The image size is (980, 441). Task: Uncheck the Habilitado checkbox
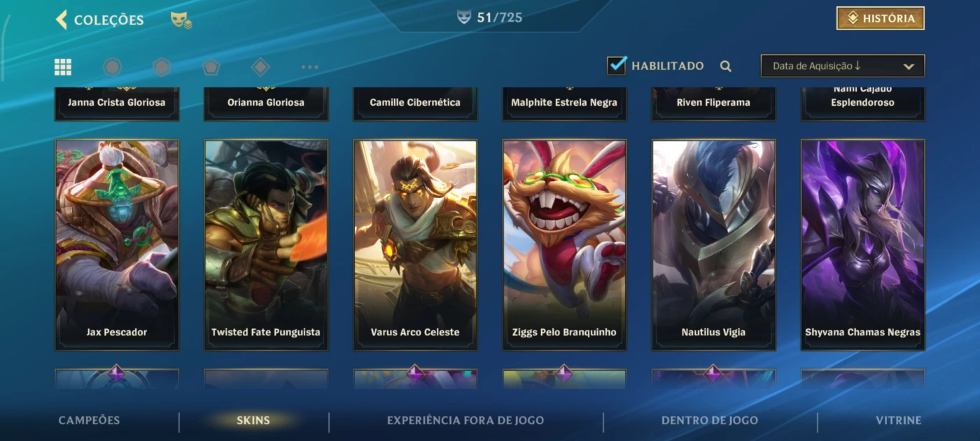pyautogui.click(x=617, y=65)
